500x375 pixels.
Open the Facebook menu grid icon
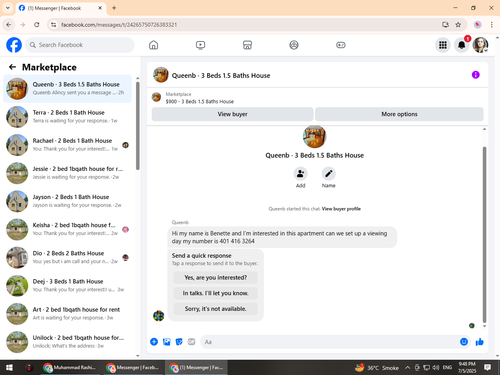[x=443, y=45]
